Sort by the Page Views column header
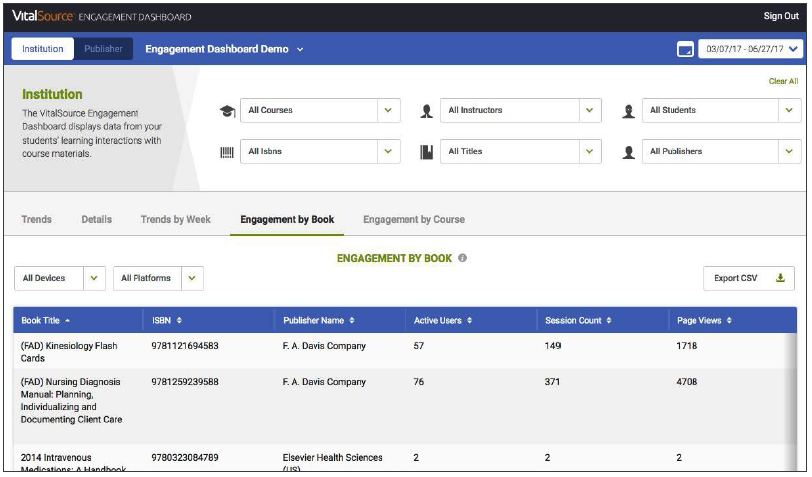 tap(704, 321)
